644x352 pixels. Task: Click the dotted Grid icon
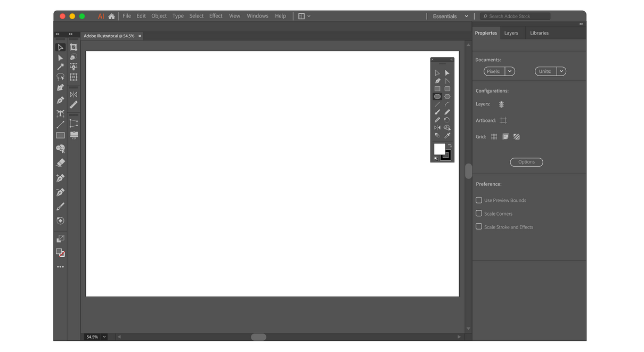(494, 137)
